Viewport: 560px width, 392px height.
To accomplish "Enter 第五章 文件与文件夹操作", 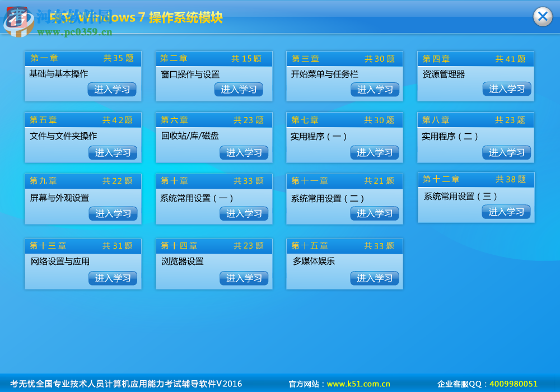I will pos(113,152).
